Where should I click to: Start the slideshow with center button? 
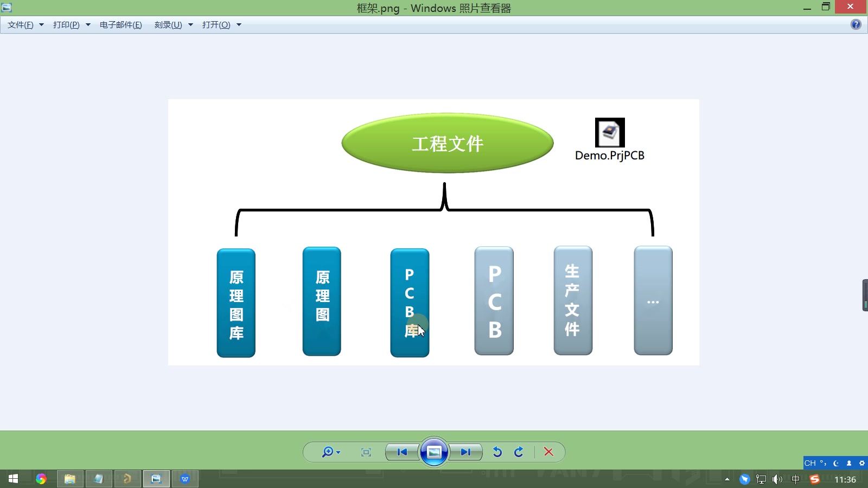pos(434,452)
